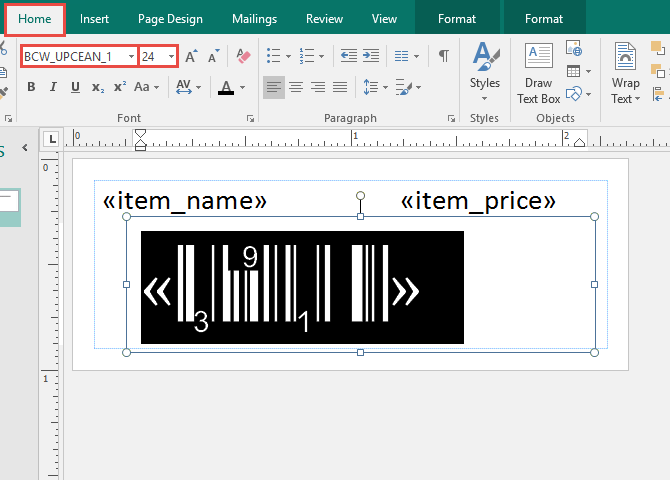Justify the paragraph text
The width and height of the screenshot is (670, 480).
340,87
